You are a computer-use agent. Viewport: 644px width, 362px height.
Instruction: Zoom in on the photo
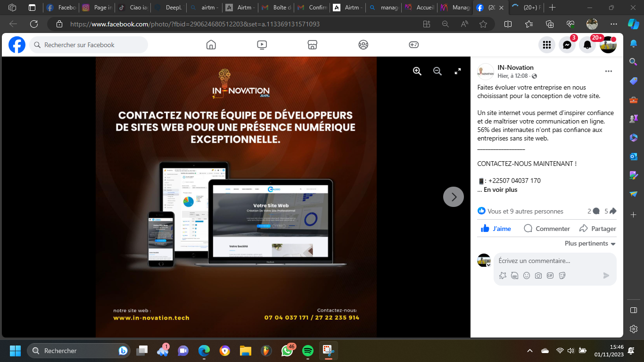(x=417, y=71)
